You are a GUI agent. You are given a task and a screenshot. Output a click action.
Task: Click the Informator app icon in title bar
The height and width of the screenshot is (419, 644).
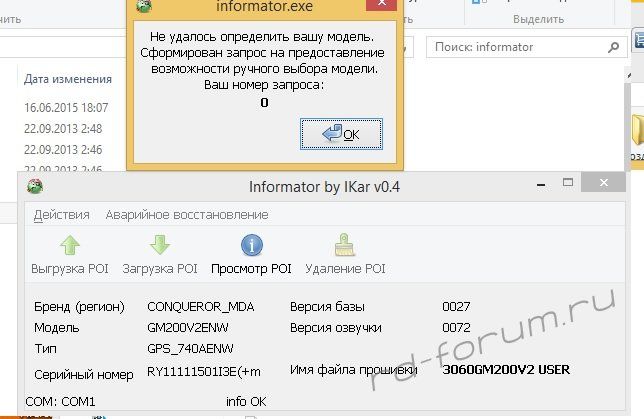pos(35,187)
